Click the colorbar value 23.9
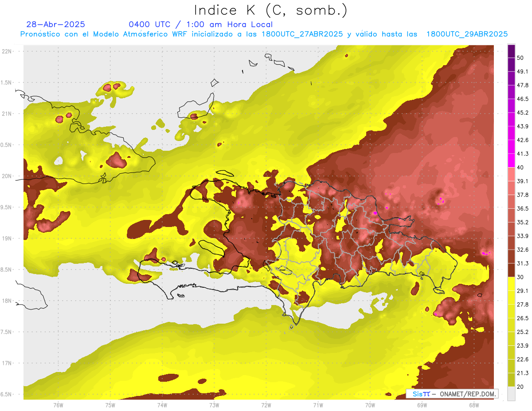Image resolution: width=532 pixels, height=411 pixels. pyautogui.click(x=522, y=345)
